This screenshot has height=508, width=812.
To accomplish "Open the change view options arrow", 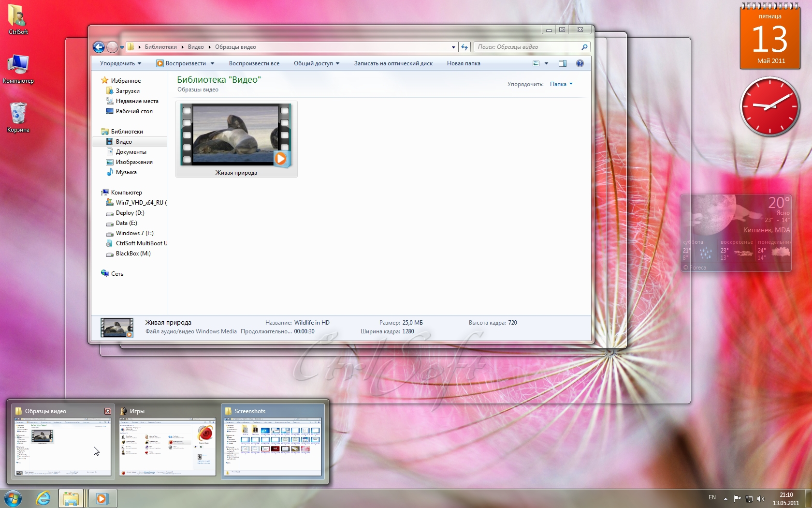I will (547, 63).
